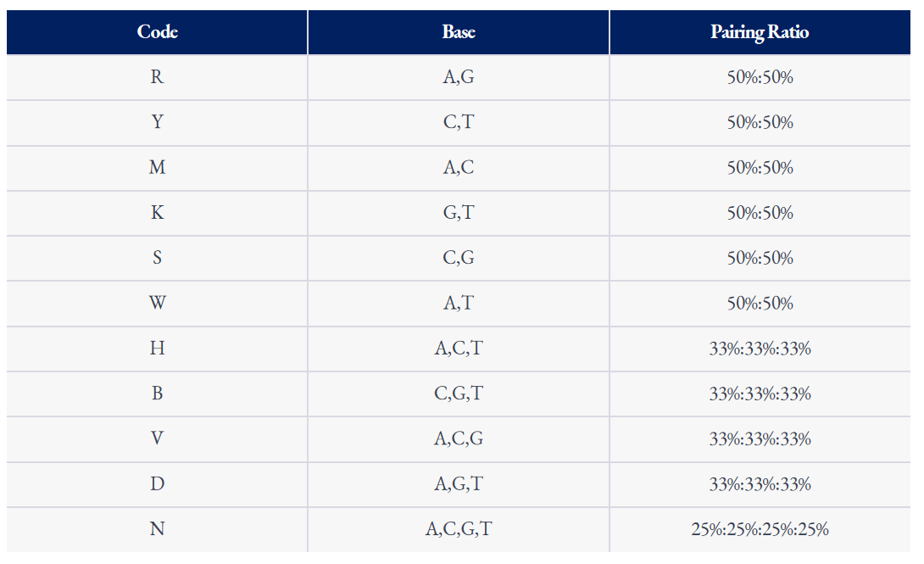The height and width of the screenshot is (564, 924).
Task: Select the Y code cell
Action: point(157,123)
